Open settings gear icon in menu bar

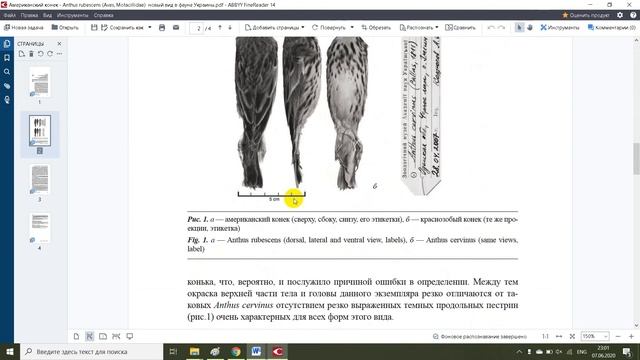pos(620,15)
